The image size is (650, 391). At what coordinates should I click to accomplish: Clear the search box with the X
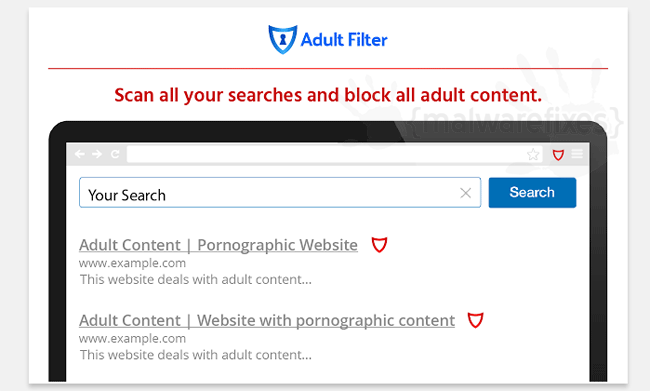click(466, 193)
